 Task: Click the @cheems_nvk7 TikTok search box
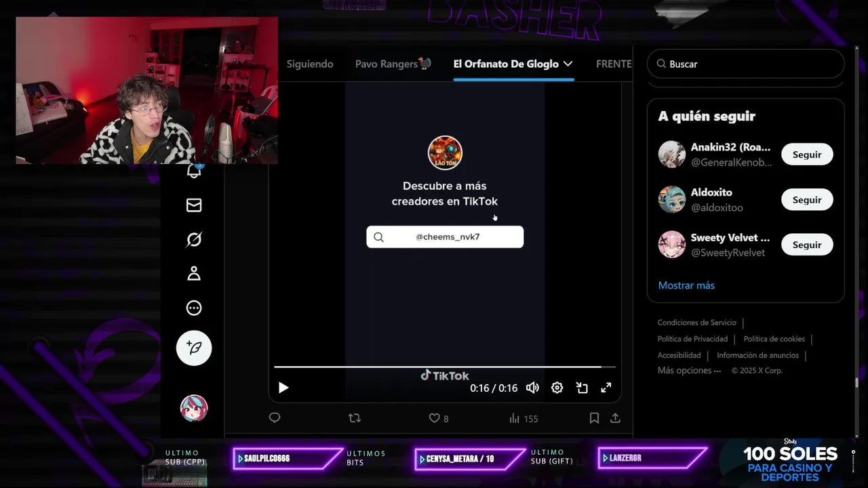pos(445,237)
